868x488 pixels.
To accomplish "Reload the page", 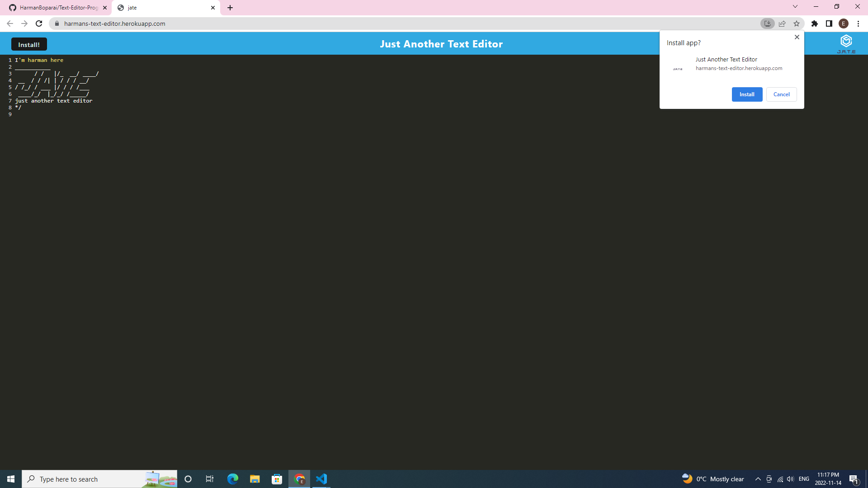I will click(x=39, y=23).
